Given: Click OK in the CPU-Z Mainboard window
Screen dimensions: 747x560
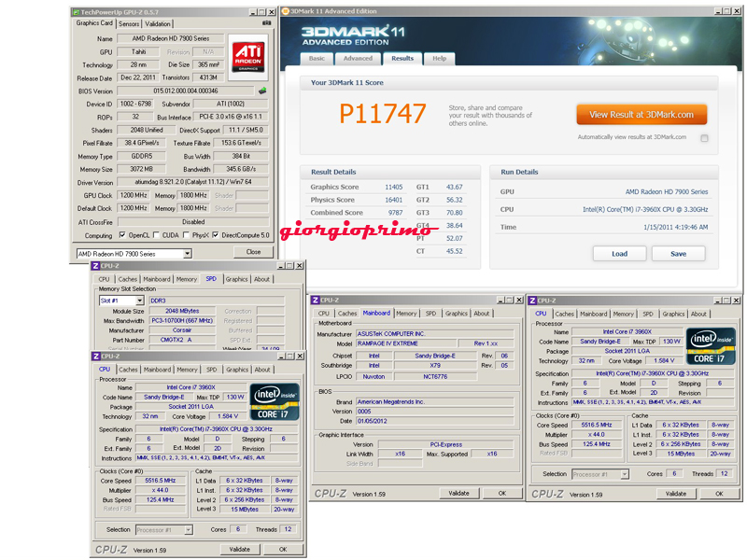Looking at the screenshot, I should click(x=502, y=494).
